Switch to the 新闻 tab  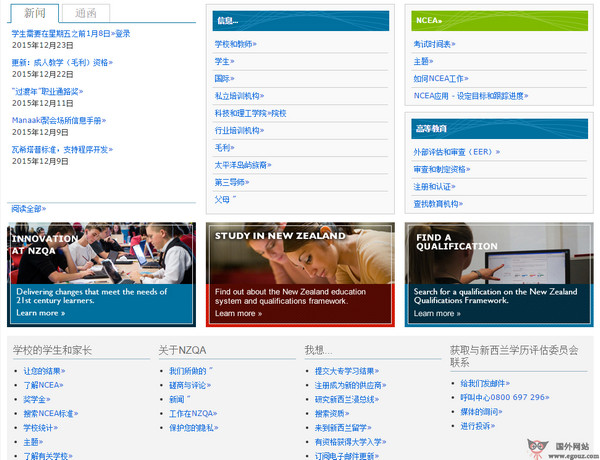[x=35, y=13]
